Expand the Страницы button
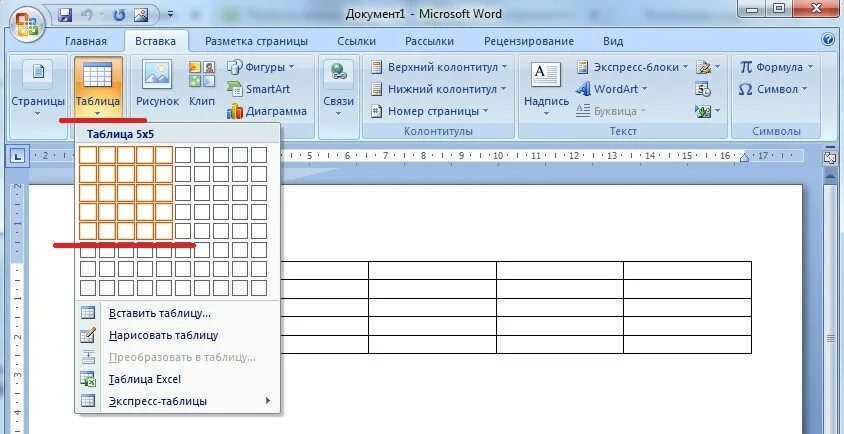 click(38, 88)
